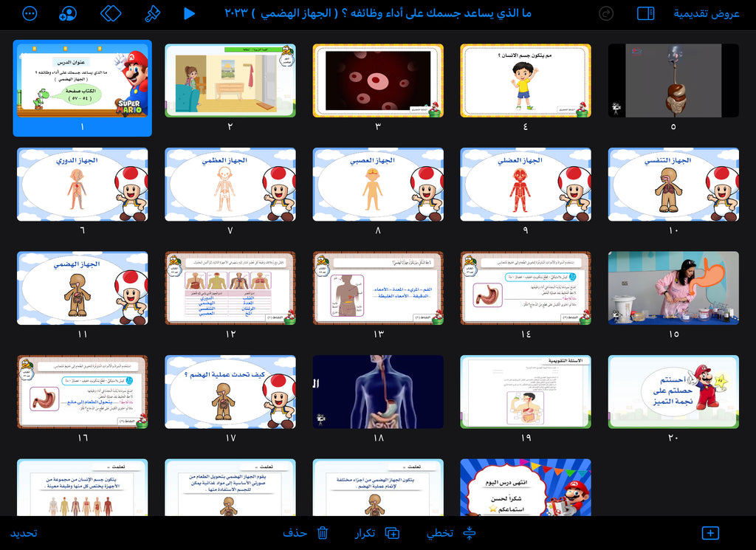Select slide ٣ red cells thumbnail
756x550 pixels.
click(378, 80)
